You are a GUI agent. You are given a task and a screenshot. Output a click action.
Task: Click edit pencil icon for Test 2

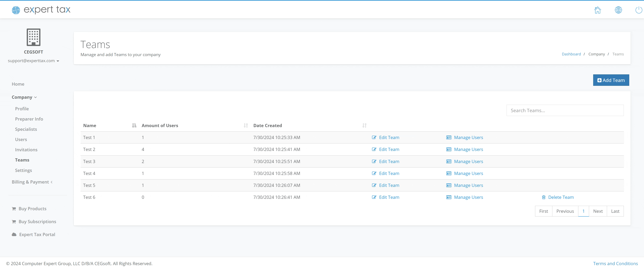click(x=374, y=149)
